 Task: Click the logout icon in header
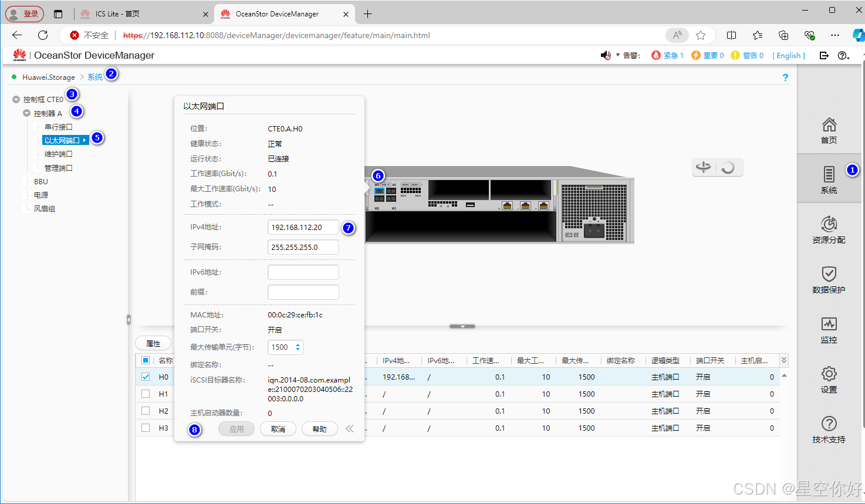824,55
